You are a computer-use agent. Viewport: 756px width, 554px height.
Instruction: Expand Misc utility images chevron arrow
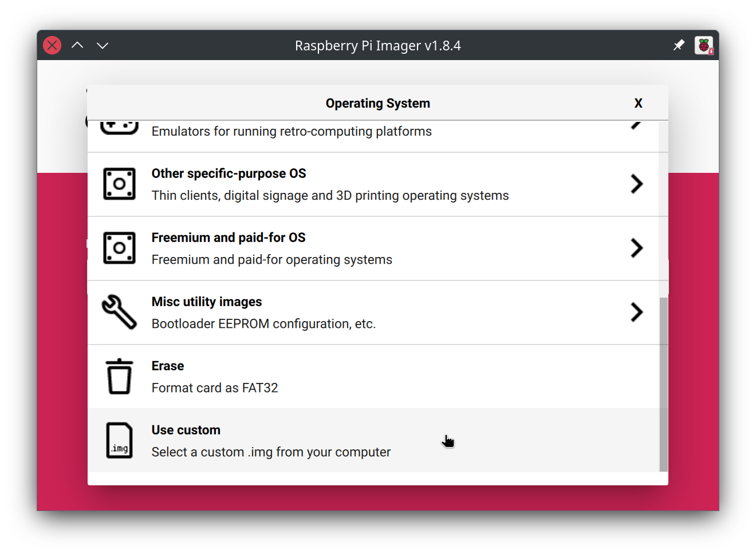pos(636,312)
